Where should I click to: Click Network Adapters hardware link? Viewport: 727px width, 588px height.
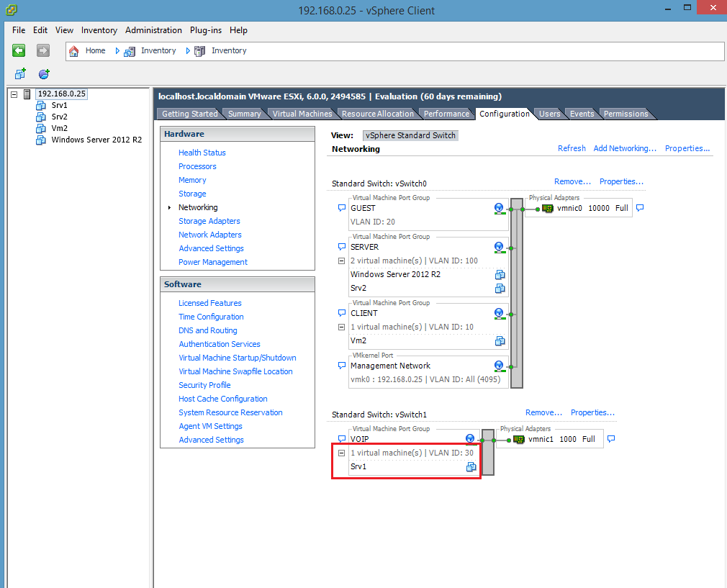(210, 235)
